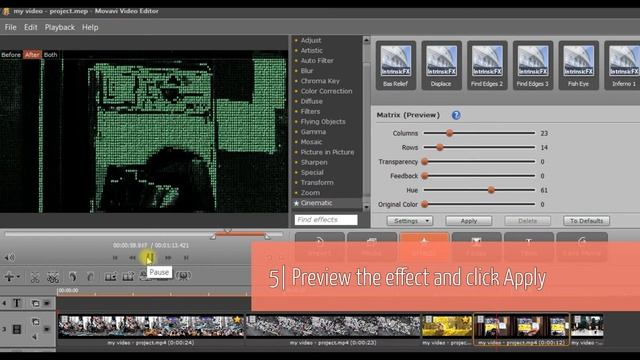The width and height of the screenshot is (640, 360).
Task: Click the Delete effect button
Action: [527, 221]
